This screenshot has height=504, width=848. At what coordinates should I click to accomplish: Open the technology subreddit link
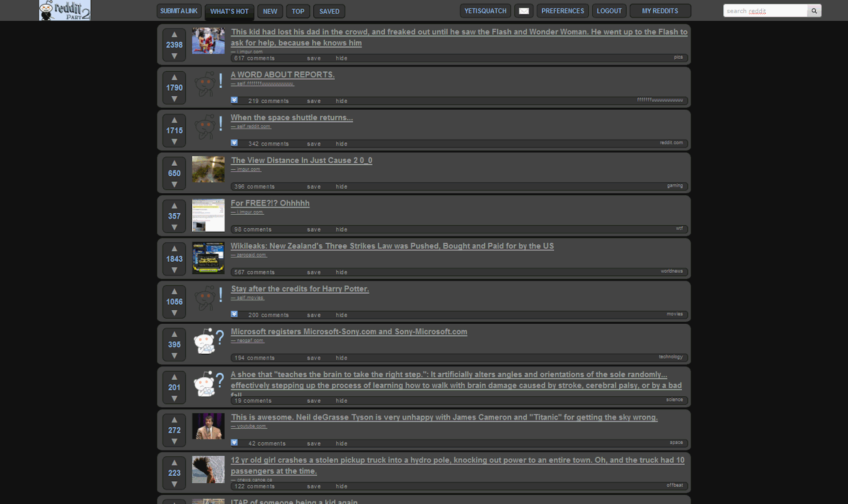pos(670,356)
